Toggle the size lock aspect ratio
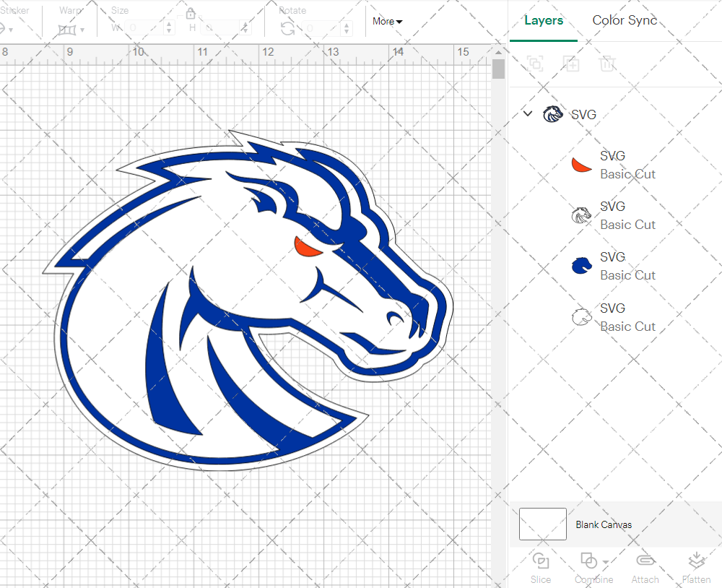The width and height of the screenshot is (722, 588). (x=191, y=13)
